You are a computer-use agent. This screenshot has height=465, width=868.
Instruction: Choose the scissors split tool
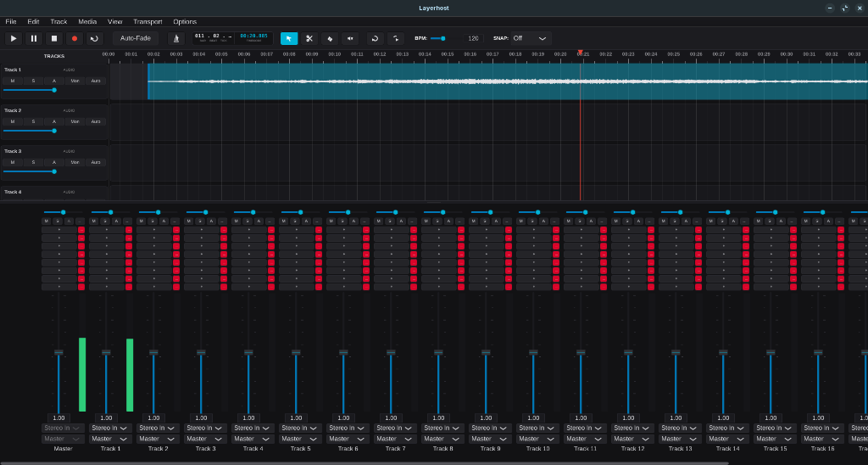[309, 38]
